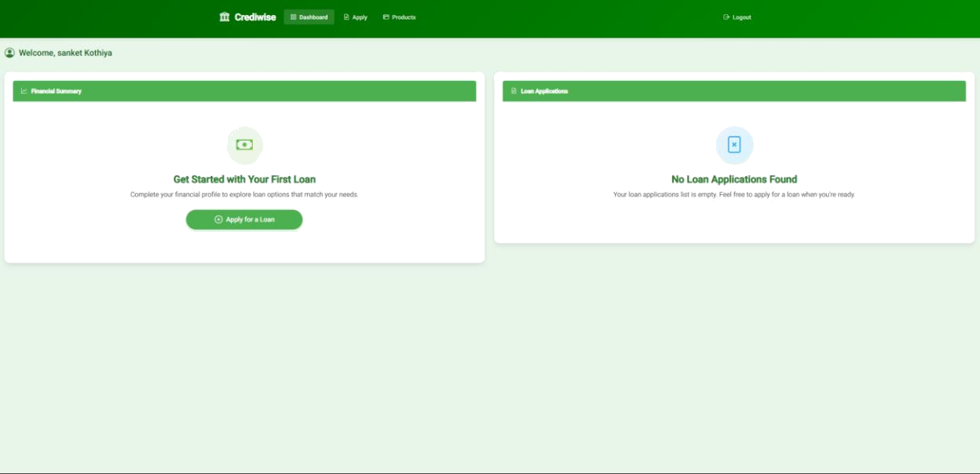This screenshot has height=474, width=980.
Task: Click the loan applications list is empty text
Action: 734,194
